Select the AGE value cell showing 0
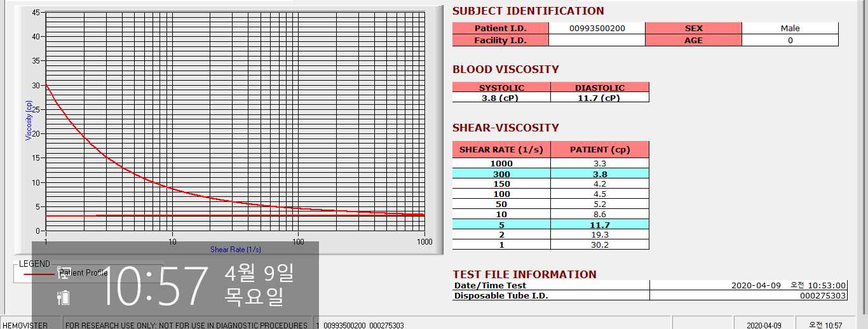Viewport: 868px width, 329px height. tap(790, 40)
